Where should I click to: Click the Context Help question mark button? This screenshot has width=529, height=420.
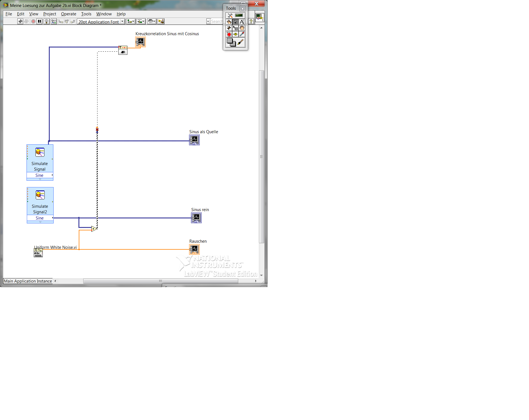[x=251, y=22]
